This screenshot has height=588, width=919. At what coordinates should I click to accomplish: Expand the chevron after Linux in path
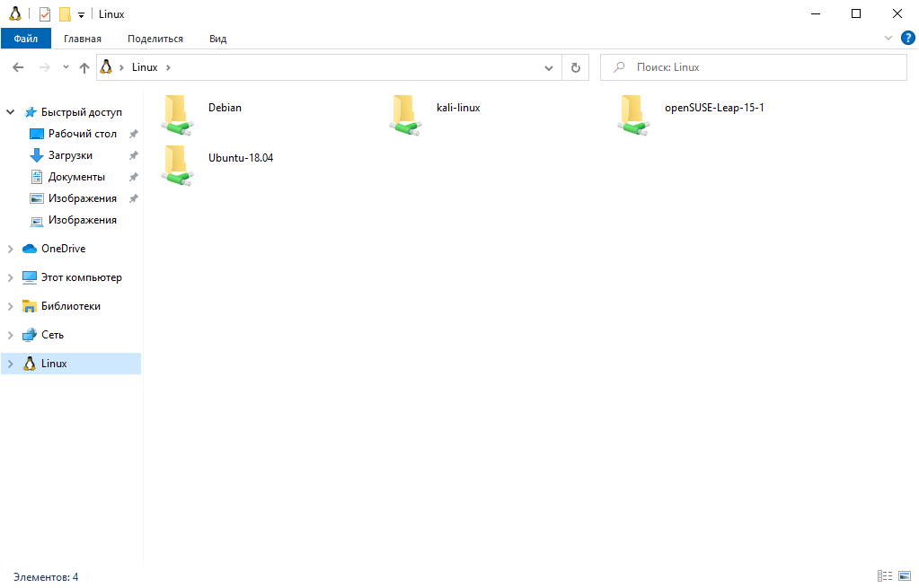pos(168,67)
